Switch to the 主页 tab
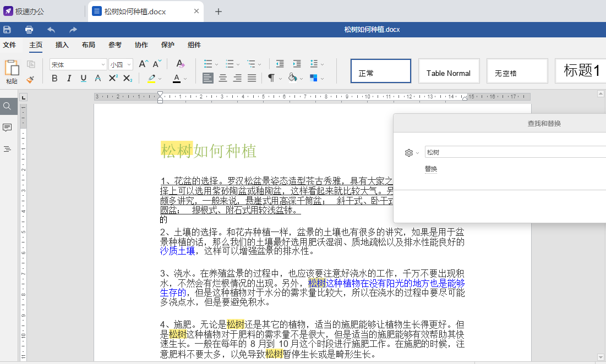606x364 pixels. (36, 45)
